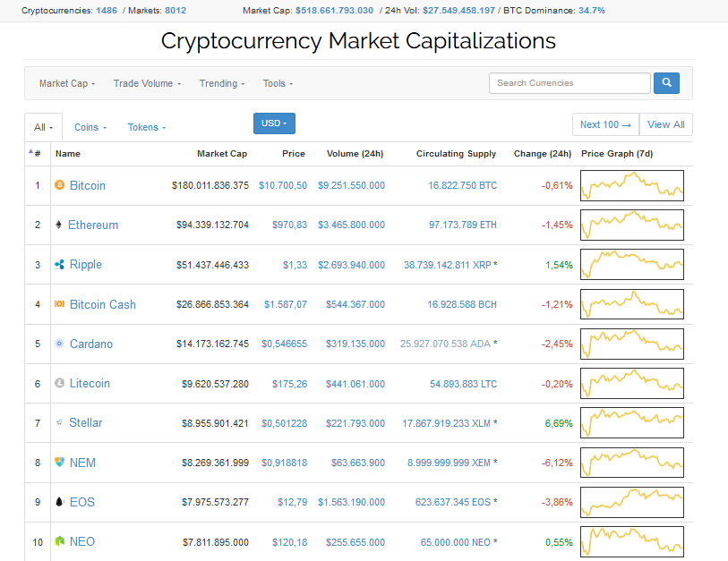The height and width of the screenshot is (561, 728).
Task: Sort by Circulating Supply header
Action: [x=456, y=154]
